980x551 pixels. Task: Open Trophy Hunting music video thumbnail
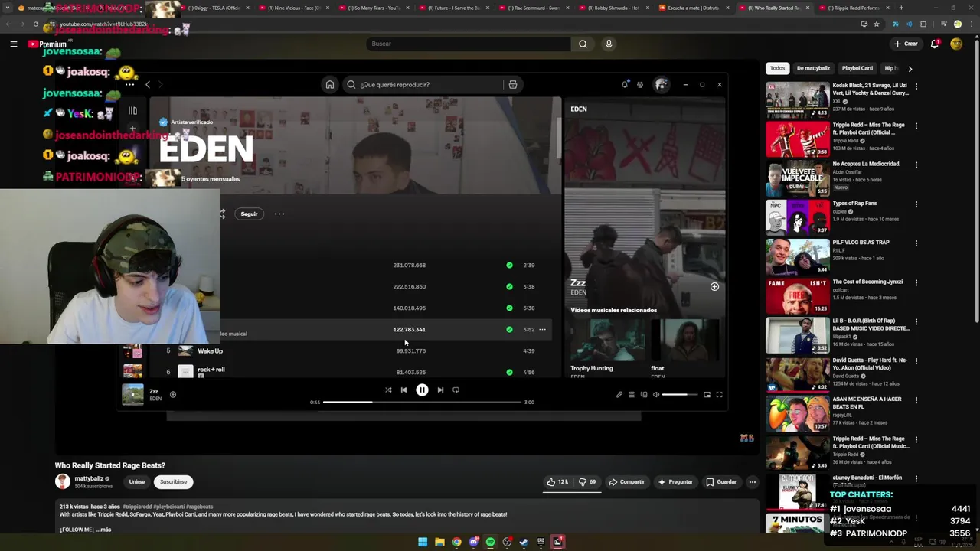coord(608,340)
